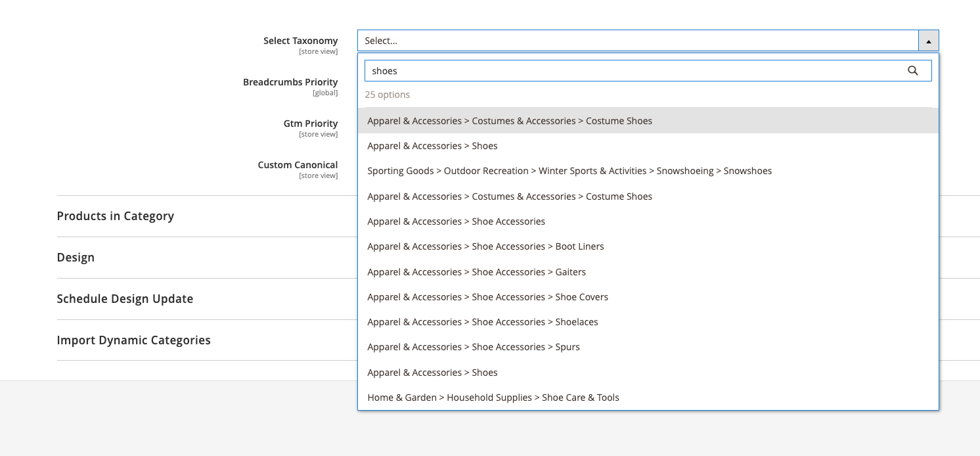Select Shoe Accessories > Boot Liners
980x456 pixels.
coord(485,246)
